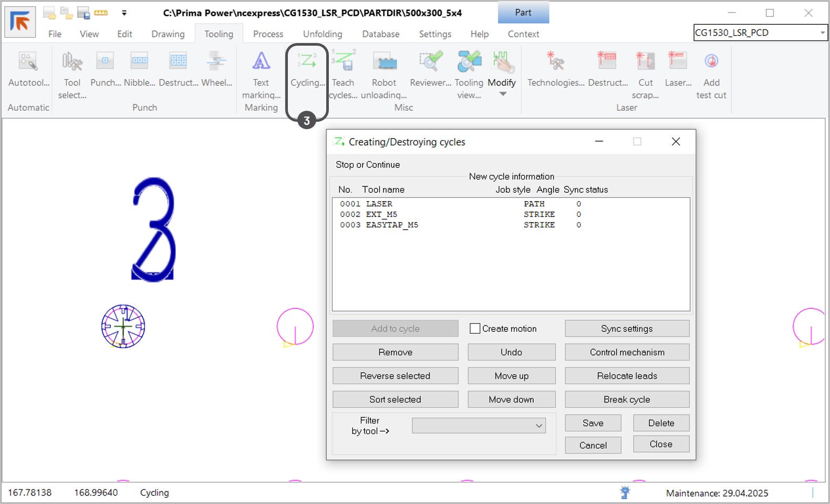This screenshot has width=830, height=504.
Task: Click the Break cycle button
Action: pos(627,400)
